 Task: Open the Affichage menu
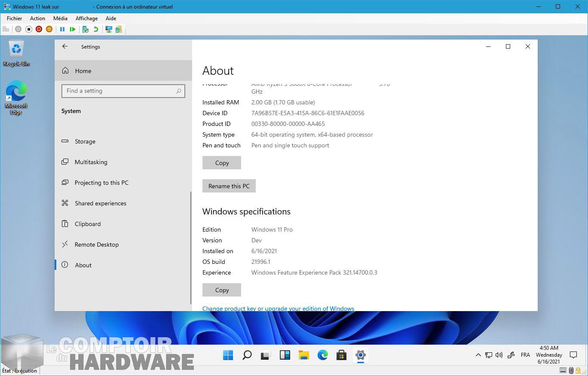[86, 18]
